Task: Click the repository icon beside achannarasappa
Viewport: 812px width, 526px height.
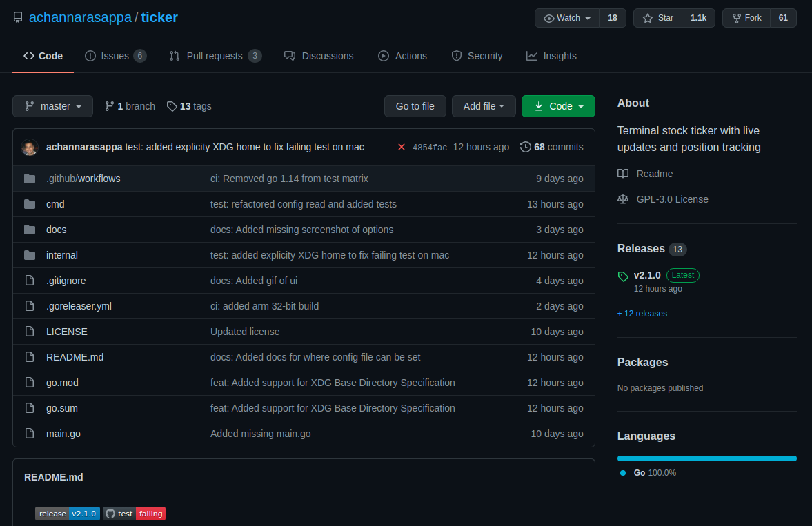Action: [x=18, y=18]
